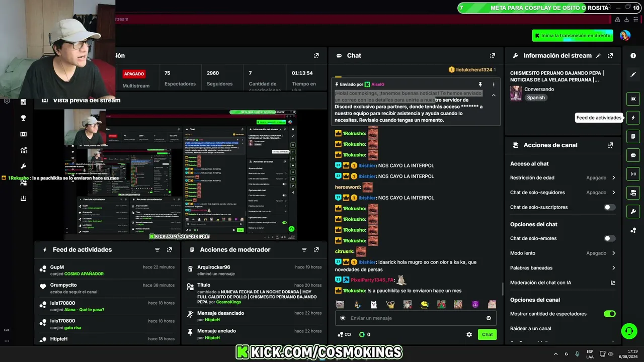Viewport: 644px width, 362px height.
Task: Pop out the Información del stream panel
Action: pos(610,56)
